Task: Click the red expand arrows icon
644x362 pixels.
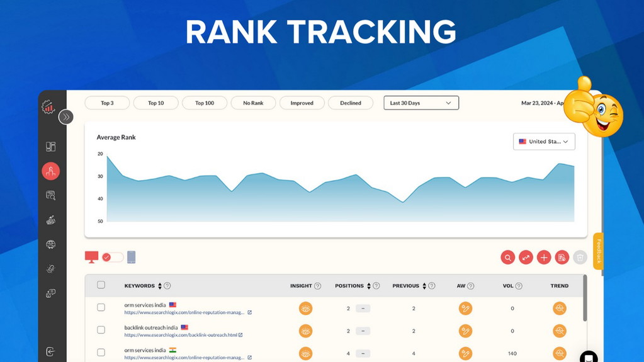Action: click(526, 257)
